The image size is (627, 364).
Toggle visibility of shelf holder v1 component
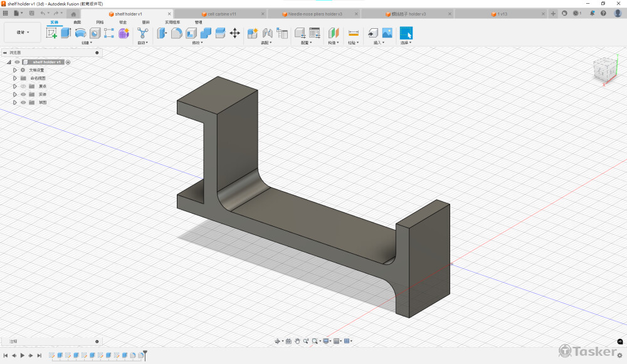click(x=17, y=62)
